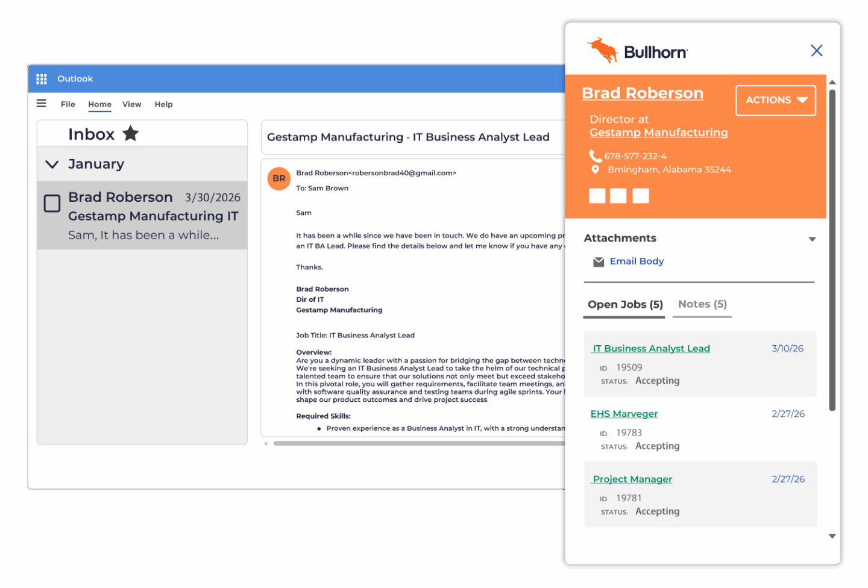Collapse the January group
Screen dimensions: 868x588
coord(52,164)
